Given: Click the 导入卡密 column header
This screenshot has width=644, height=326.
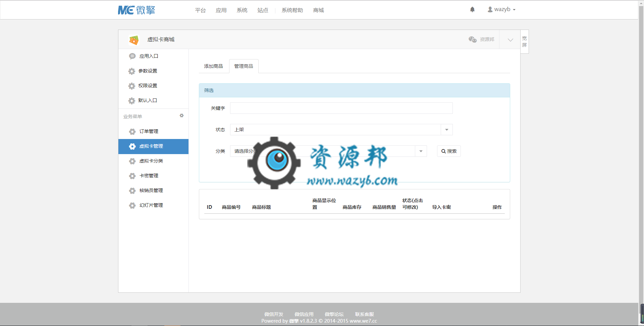Looking at the screenshot, I should click(441, 207).
